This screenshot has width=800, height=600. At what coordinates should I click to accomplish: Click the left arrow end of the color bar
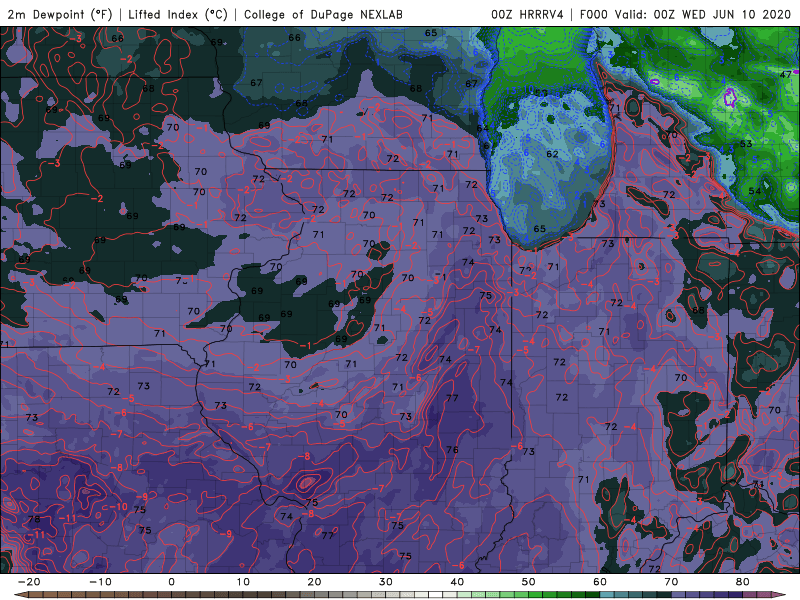20,595
